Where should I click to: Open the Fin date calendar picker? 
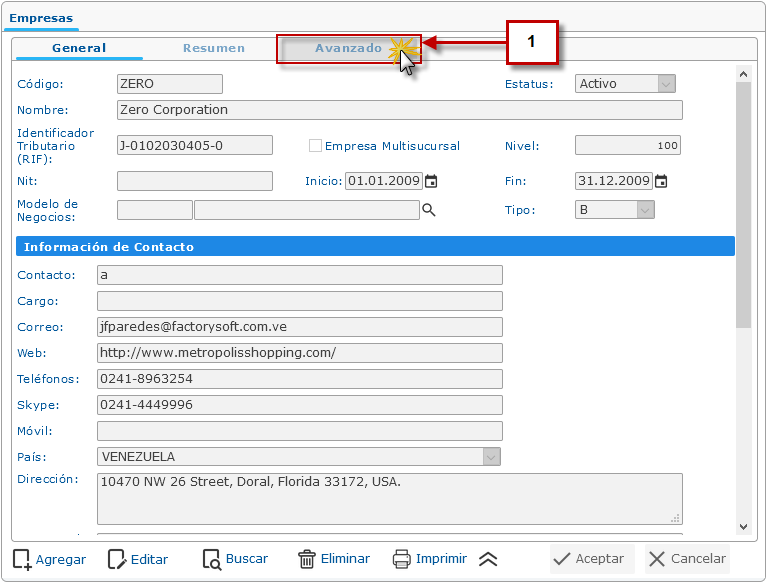point(661,181)
